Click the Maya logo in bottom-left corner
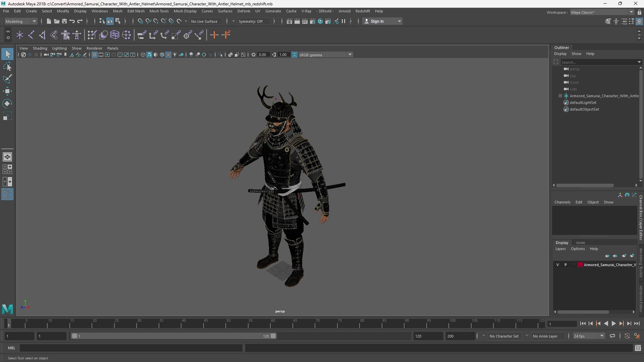The width and height of the screenshot is (644, 362). (x=7, y=309)
